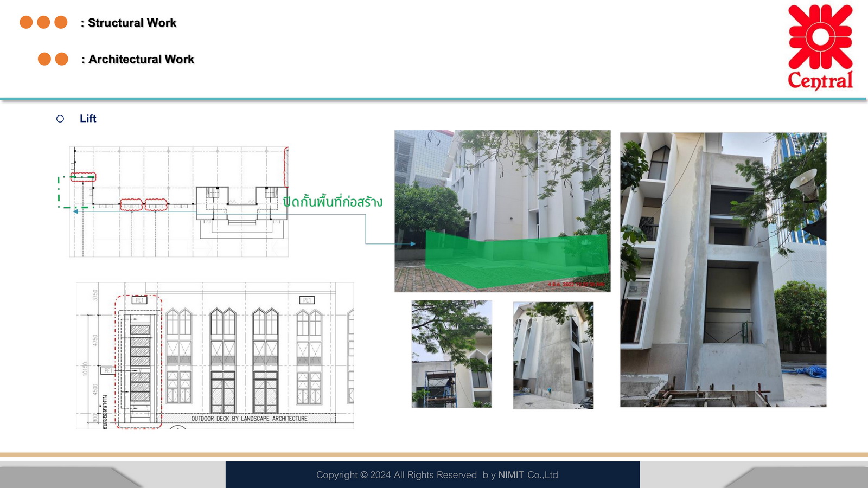Select the loudspeaker horn in the right photo
Screen dimensions: 868x488
806,182
